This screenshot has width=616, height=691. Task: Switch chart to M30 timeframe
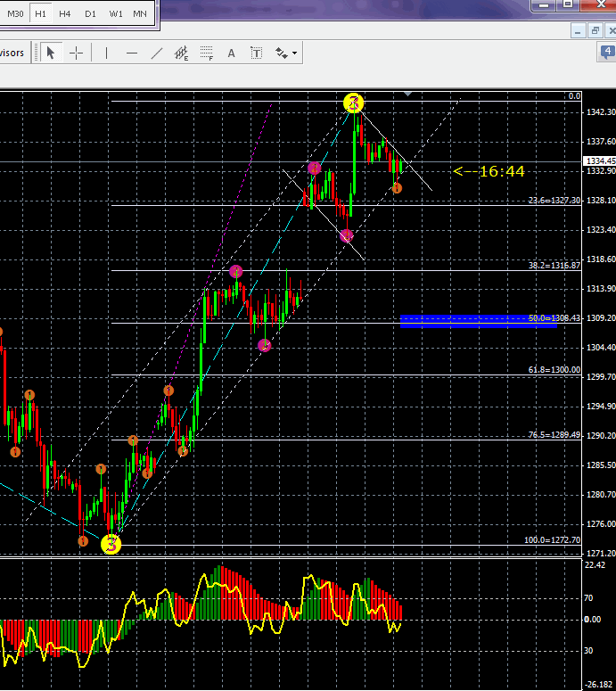(15, 13)
